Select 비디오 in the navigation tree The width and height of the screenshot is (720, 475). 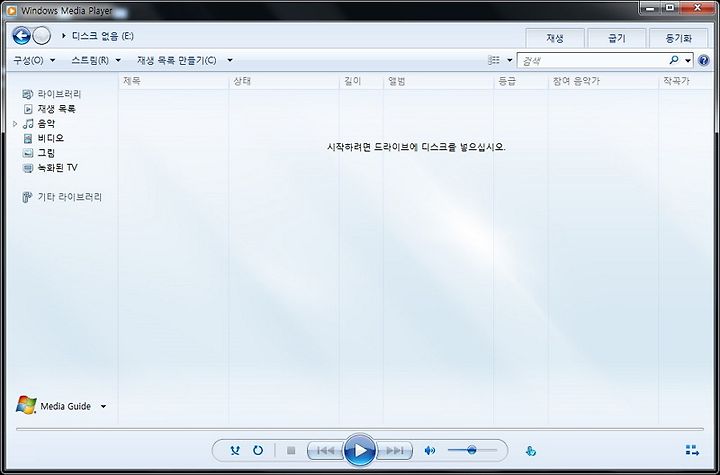pos(51,138)
